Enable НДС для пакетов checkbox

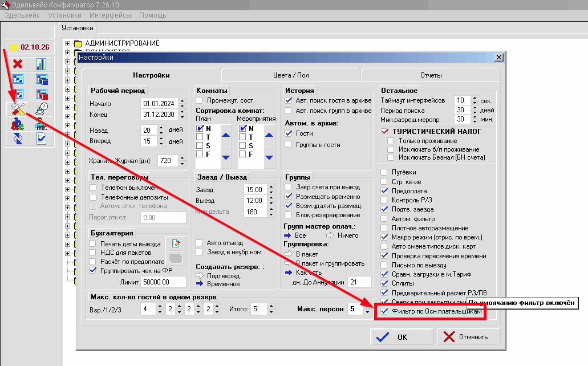92,253
